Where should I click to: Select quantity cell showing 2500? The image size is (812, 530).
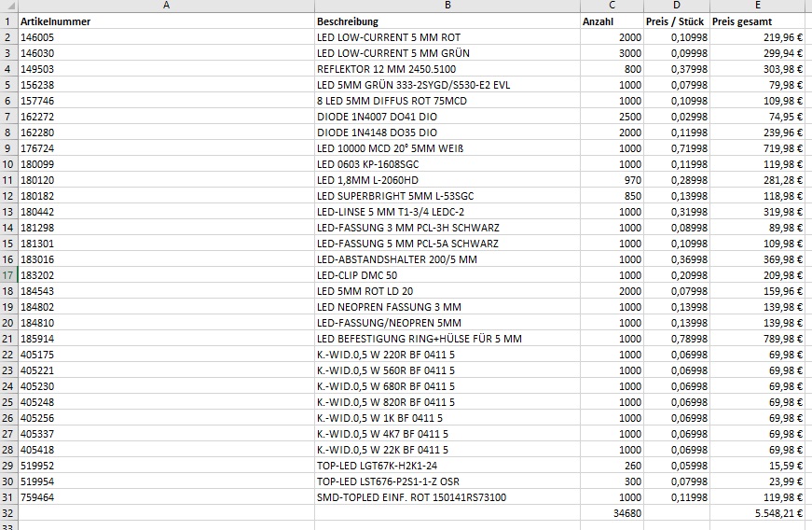pos(612,117)
